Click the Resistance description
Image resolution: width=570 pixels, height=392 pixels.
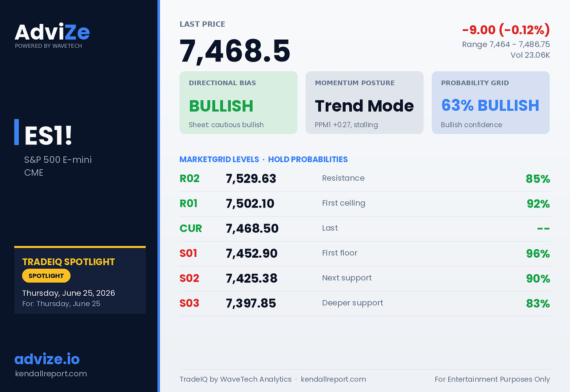[x=343, y=178]
